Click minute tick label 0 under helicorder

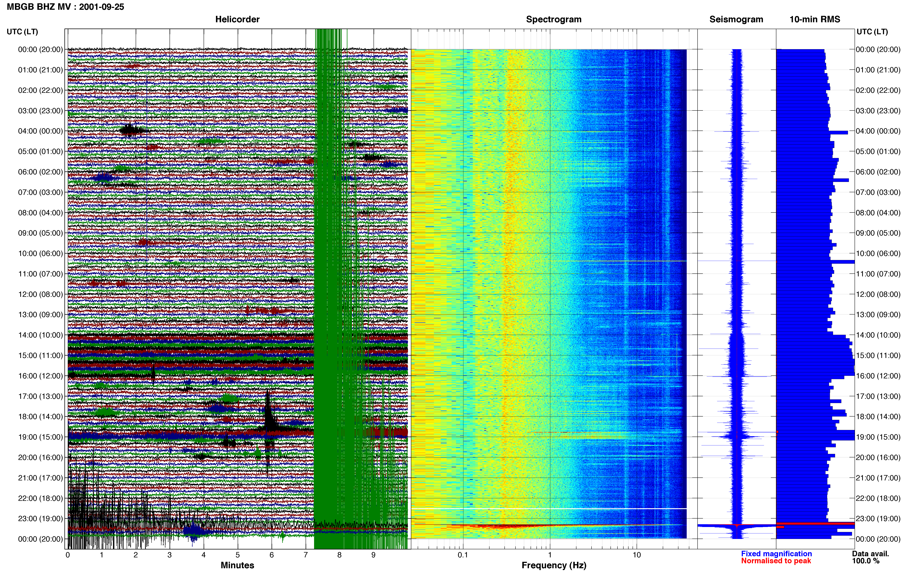pyautogui.click(x=68, y=555)
